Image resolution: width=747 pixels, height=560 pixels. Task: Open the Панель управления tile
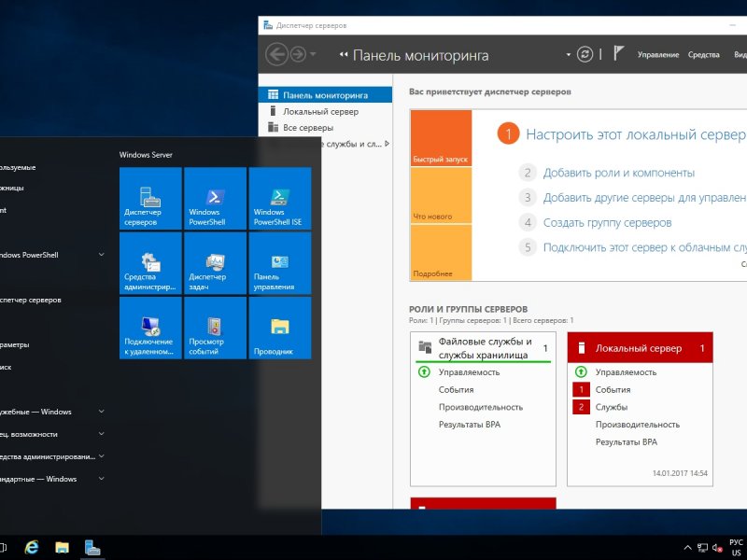click(x=280, y=263)
